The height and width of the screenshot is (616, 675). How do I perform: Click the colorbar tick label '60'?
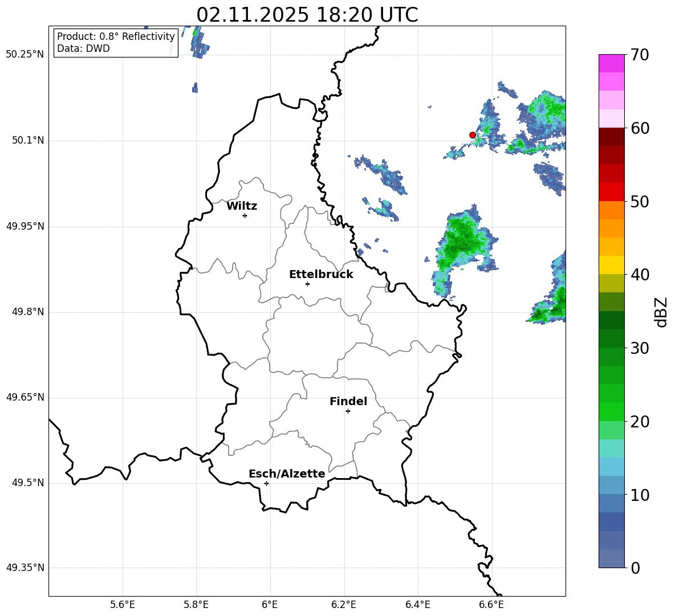pyautogui.click(x=640, y=128)
